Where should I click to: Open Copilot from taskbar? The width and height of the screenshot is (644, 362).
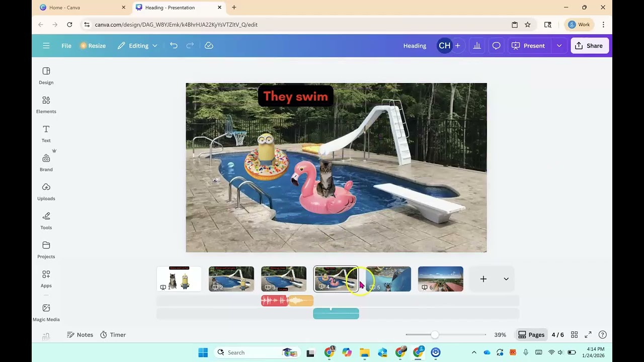tap(347, 352)
